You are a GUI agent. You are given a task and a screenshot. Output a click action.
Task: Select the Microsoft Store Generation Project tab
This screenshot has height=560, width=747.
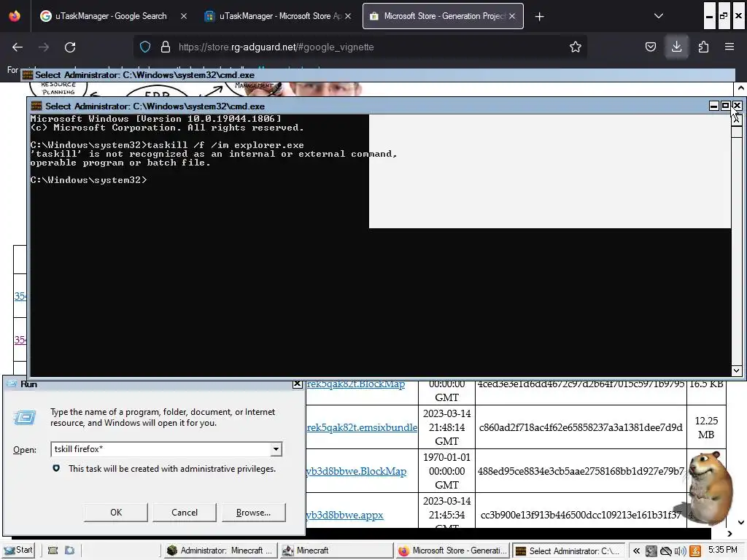[x=443, y=16]
